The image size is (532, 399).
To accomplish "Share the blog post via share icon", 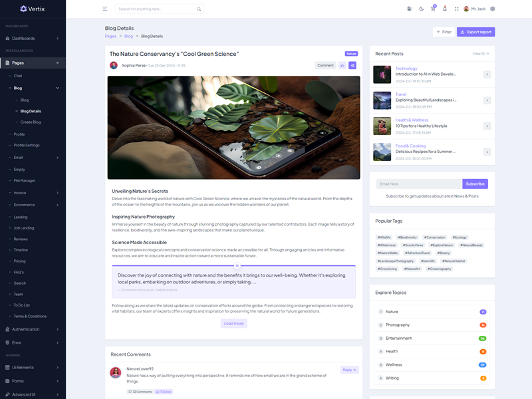I will click(352, 65).
